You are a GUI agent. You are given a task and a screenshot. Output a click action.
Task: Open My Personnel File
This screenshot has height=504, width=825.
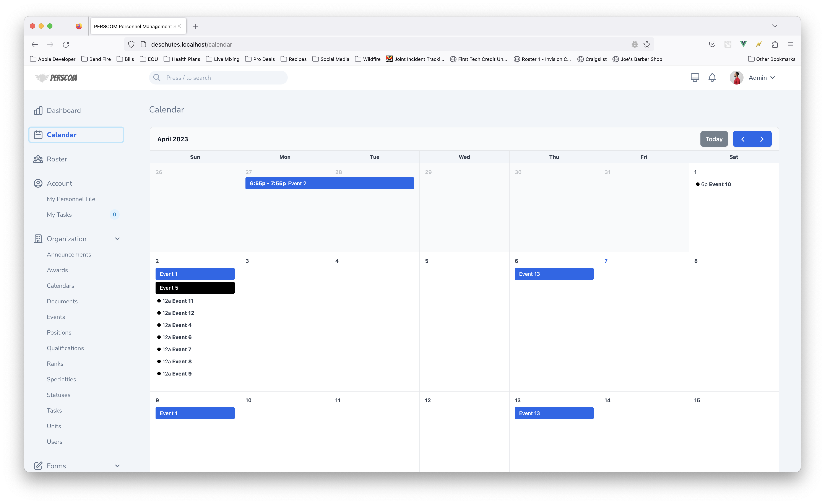[x=71, y=198]
